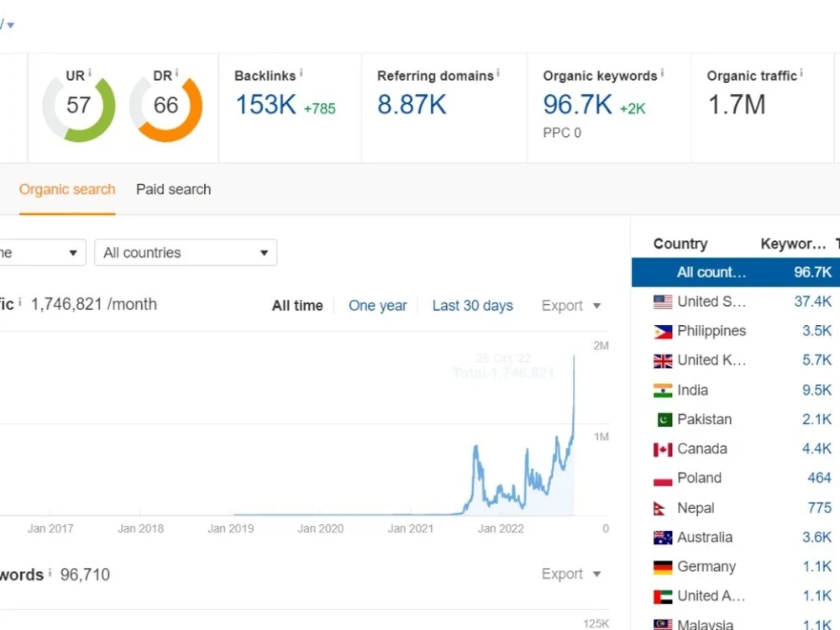This screenshot has height=630, width=840.
Task: Click the United States flag icon
Action: [x=663, y=302]
